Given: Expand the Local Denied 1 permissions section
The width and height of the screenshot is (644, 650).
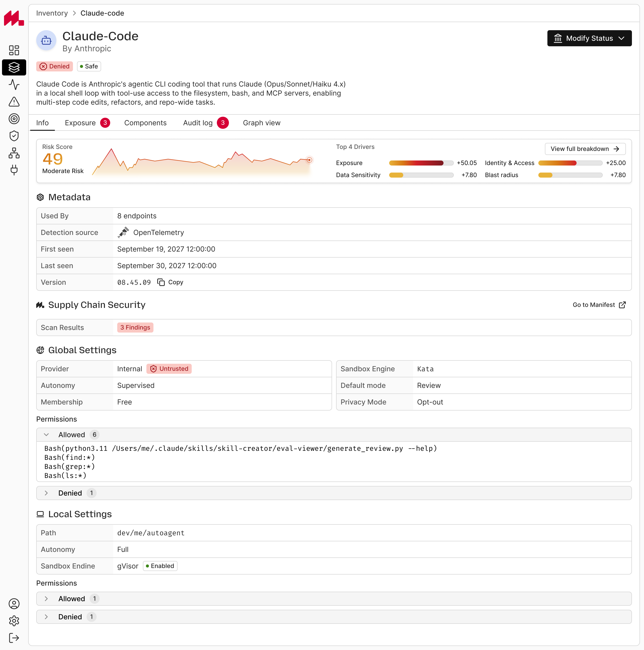Looking at the screenshot, I should pyautogui.click(x=334, y=617).
